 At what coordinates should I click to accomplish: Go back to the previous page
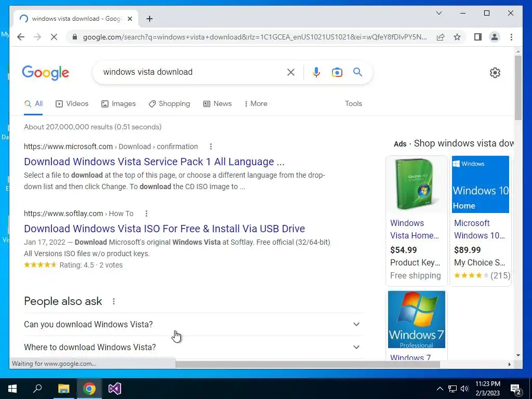tap(21, 37)
